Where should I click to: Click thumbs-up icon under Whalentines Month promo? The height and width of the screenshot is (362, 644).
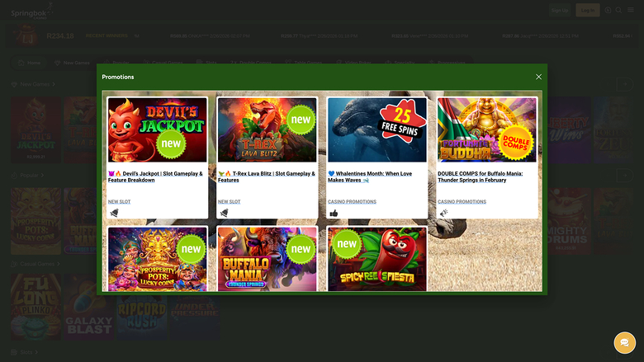(x=334, y=213)
